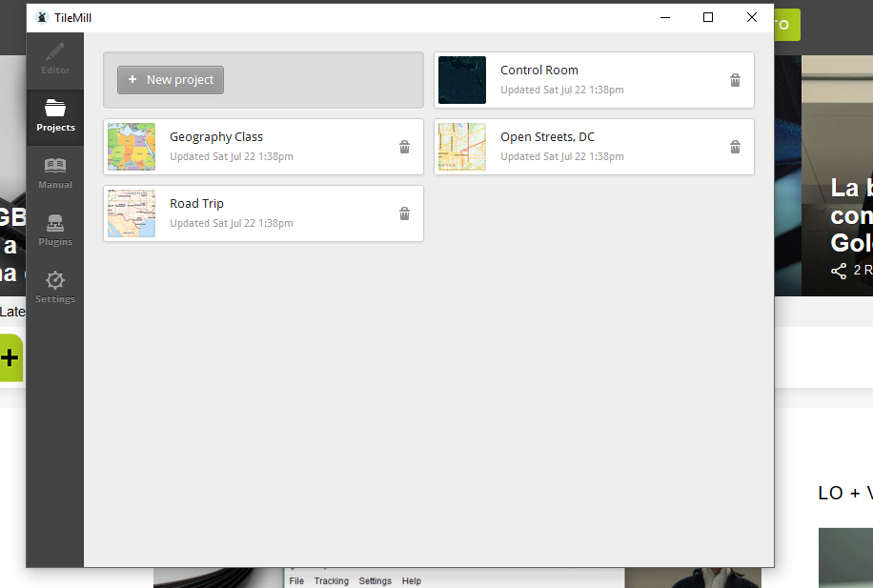
Task: Open the Road Trip map thumbnail
Action: click(132, 213)
